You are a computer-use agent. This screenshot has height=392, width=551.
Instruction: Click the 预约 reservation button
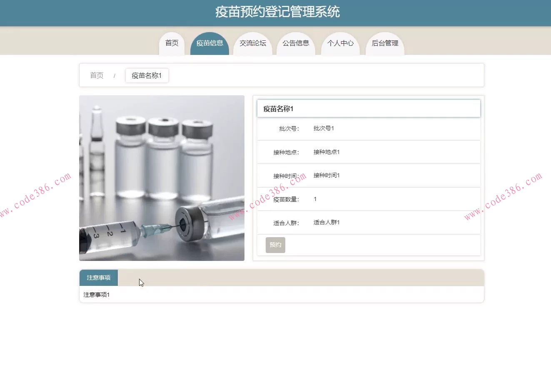tap(275, 245)
